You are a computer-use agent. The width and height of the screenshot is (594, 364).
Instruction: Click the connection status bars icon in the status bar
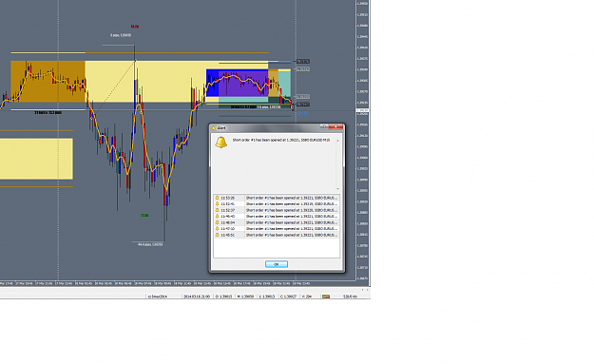coord(326,297)
